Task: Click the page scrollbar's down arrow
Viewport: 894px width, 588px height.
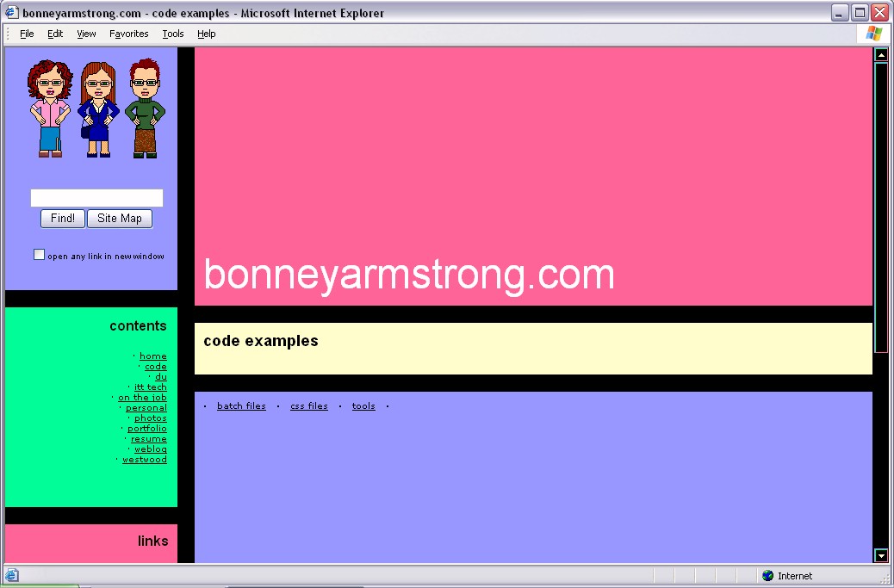Action: [880, 556]
